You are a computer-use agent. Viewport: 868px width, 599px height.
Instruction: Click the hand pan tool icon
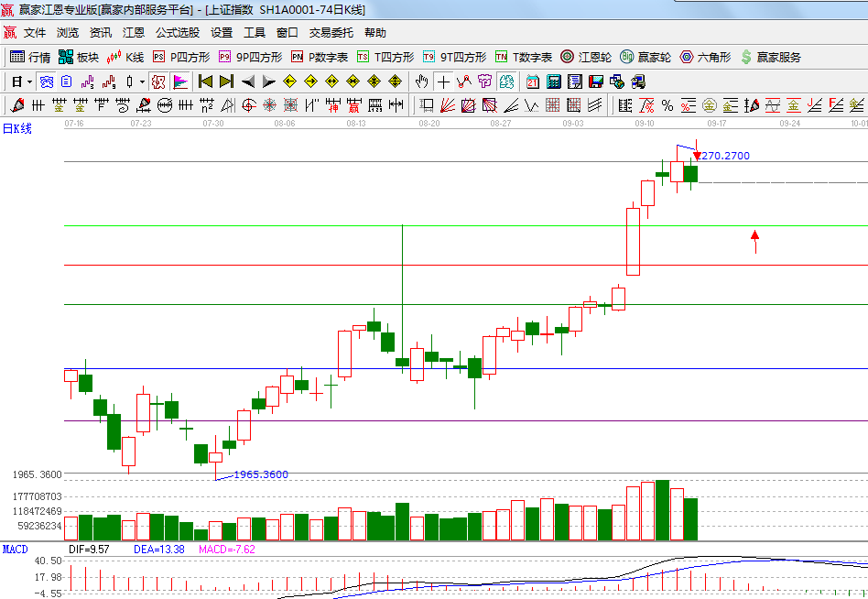click(422, 82)
